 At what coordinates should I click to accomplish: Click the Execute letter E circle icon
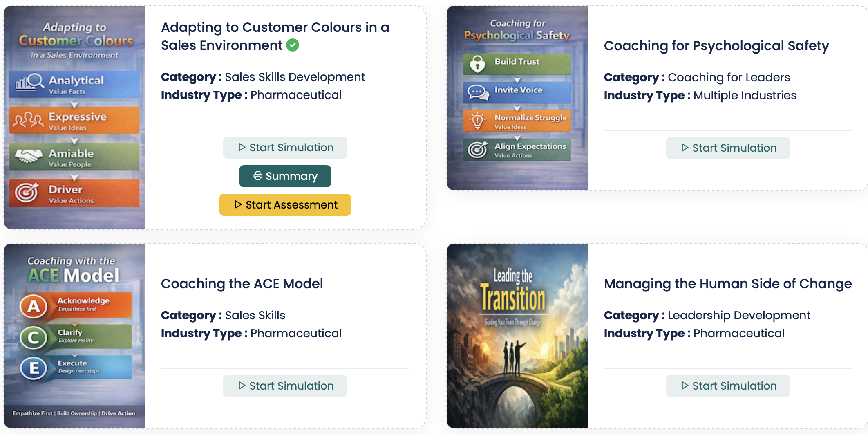point(34,368)
